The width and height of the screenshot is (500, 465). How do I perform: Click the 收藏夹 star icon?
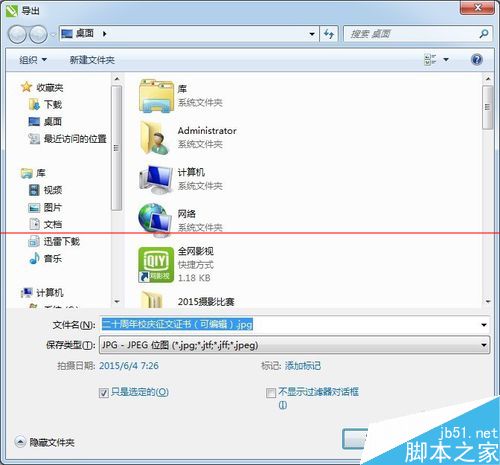point(26,87)
